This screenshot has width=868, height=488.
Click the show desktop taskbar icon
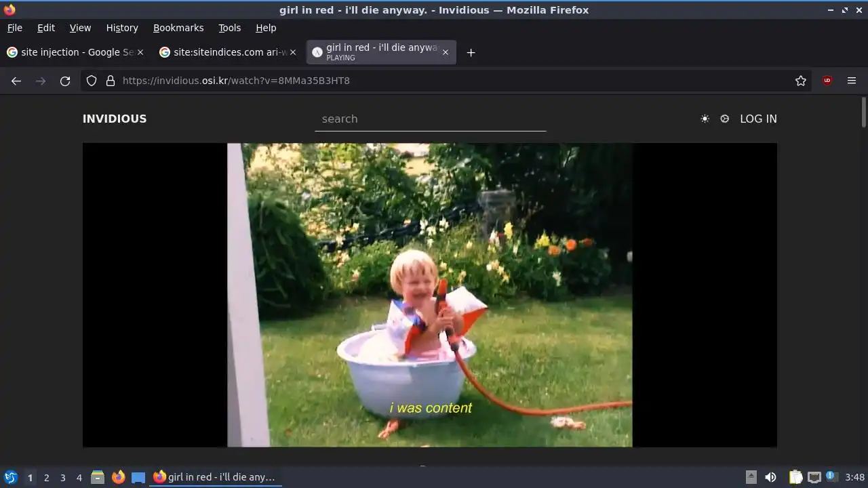138,477
